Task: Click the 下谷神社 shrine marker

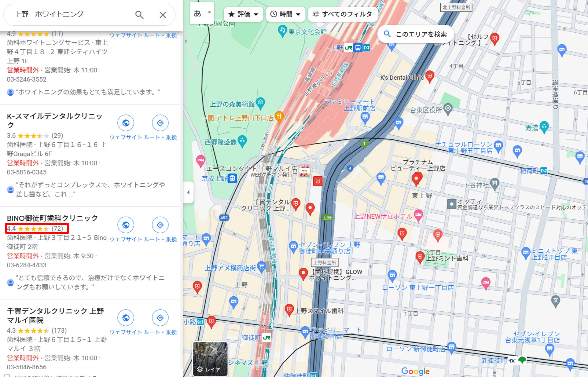Action: click(x=495, y=184)
